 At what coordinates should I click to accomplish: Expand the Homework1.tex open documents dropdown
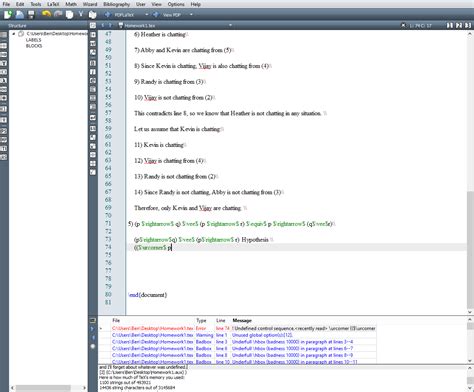230,25
